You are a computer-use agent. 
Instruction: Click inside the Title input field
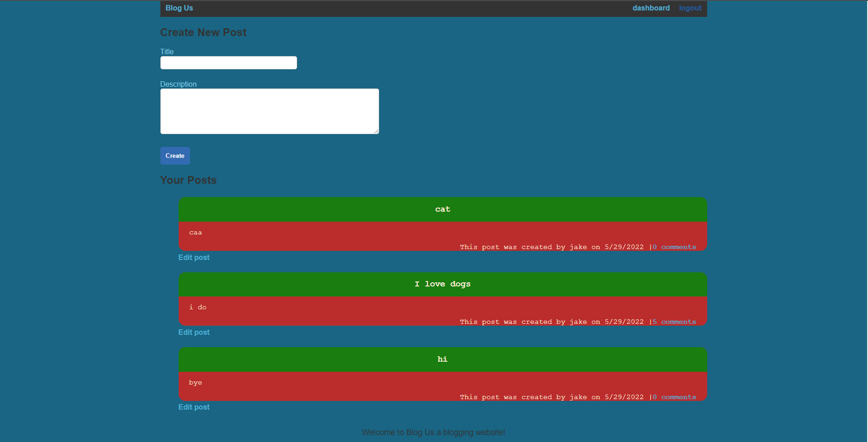(228, 62)
